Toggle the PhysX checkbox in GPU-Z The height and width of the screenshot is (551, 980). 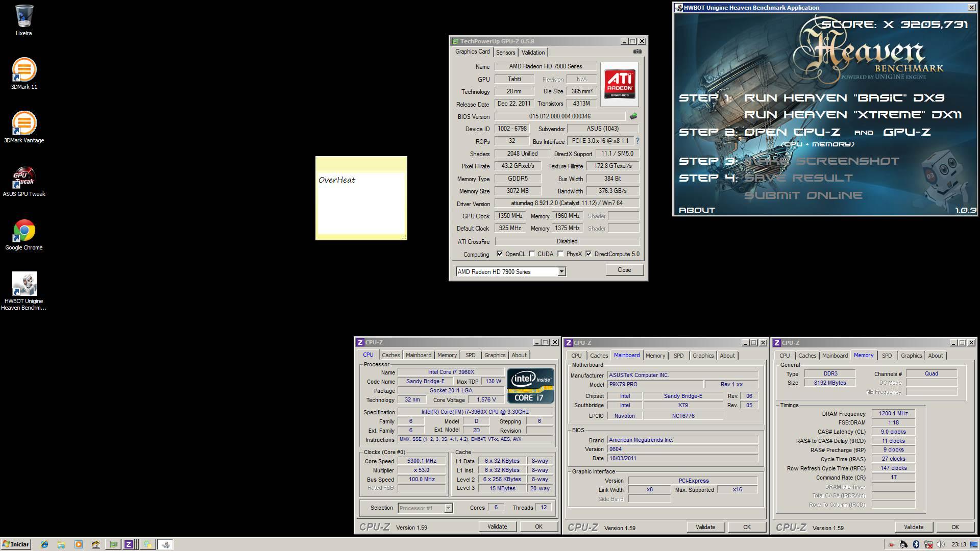560,254
